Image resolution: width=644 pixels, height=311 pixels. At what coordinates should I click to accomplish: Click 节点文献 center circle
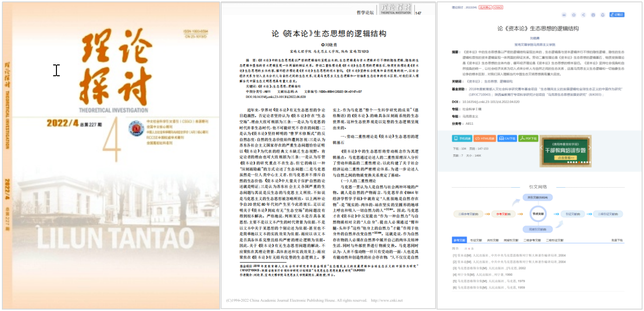[537, 214]
